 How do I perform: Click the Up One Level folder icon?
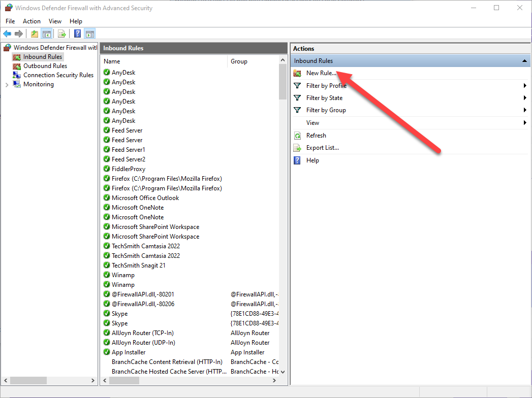pos(34,34)
